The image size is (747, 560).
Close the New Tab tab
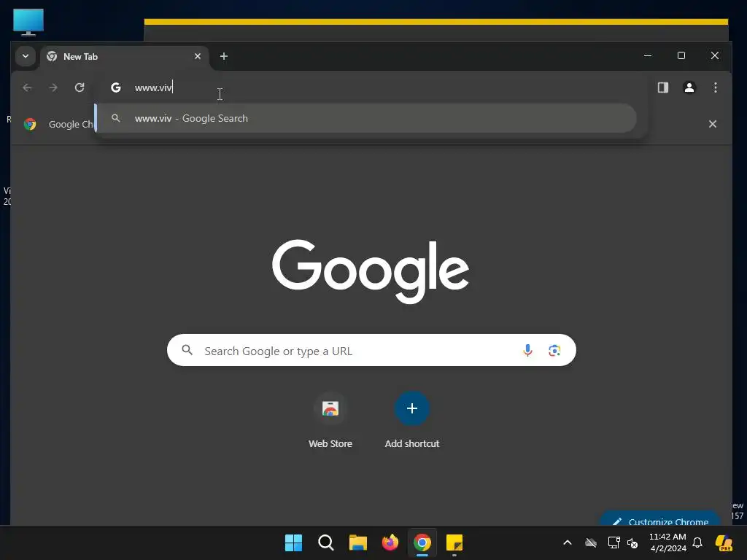198,56
